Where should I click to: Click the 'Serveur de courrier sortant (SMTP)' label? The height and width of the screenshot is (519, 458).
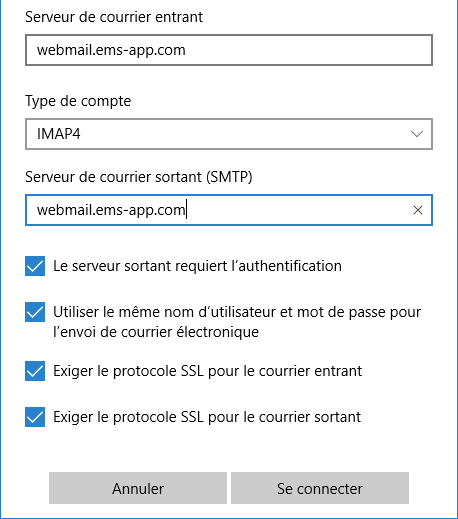pyautogui.click(x=139, y=177)
